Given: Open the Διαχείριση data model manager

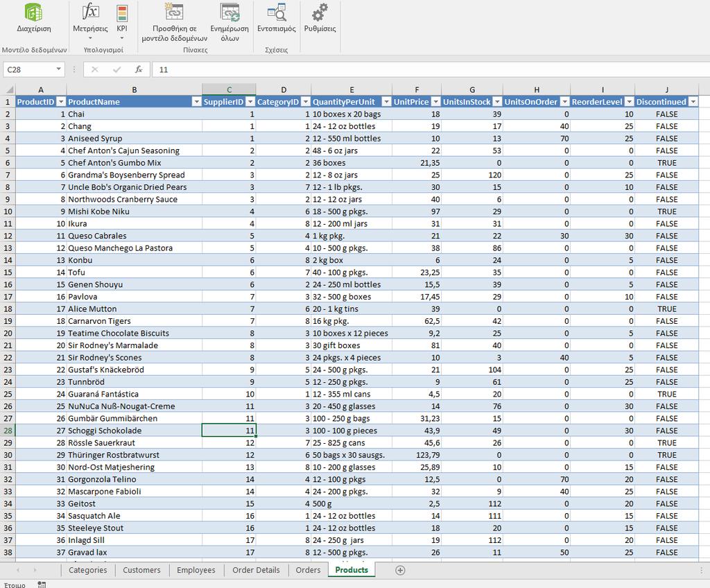Looking at the screenshot, I should click(x=33, y=18).
